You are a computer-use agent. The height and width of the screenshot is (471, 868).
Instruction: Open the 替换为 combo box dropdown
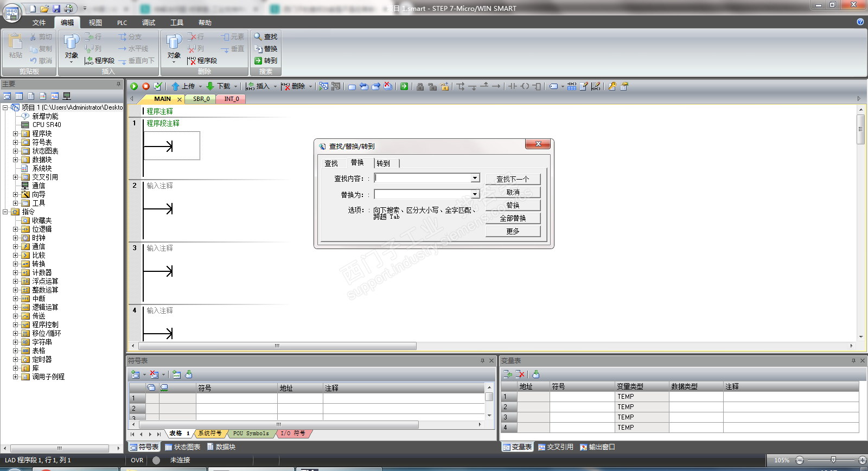tap(475, 194)
